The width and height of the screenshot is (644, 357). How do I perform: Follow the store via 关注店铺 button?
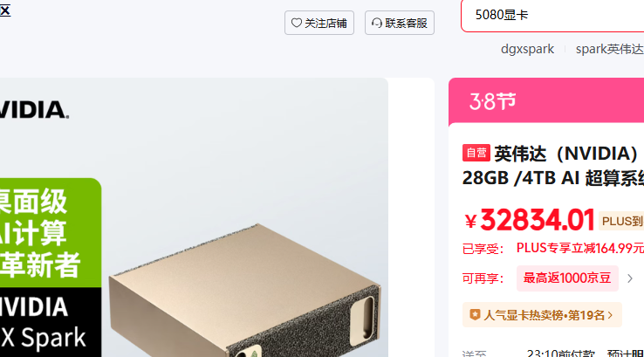(x=319, y=23)
